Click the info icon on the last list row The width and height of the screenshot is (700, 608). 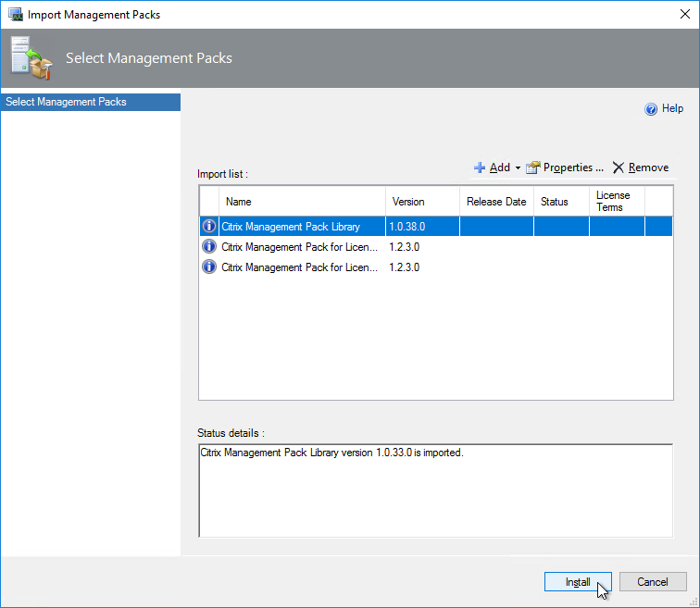point(209,267)
